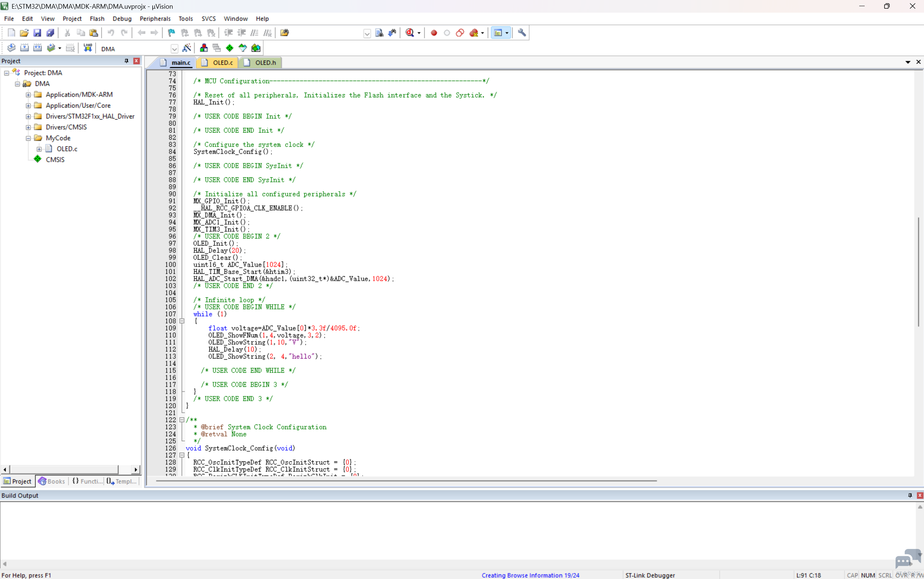
Task: Click the Download (LOAD) to flash icon
Action: pyautogui.click(x=88, y=48)
